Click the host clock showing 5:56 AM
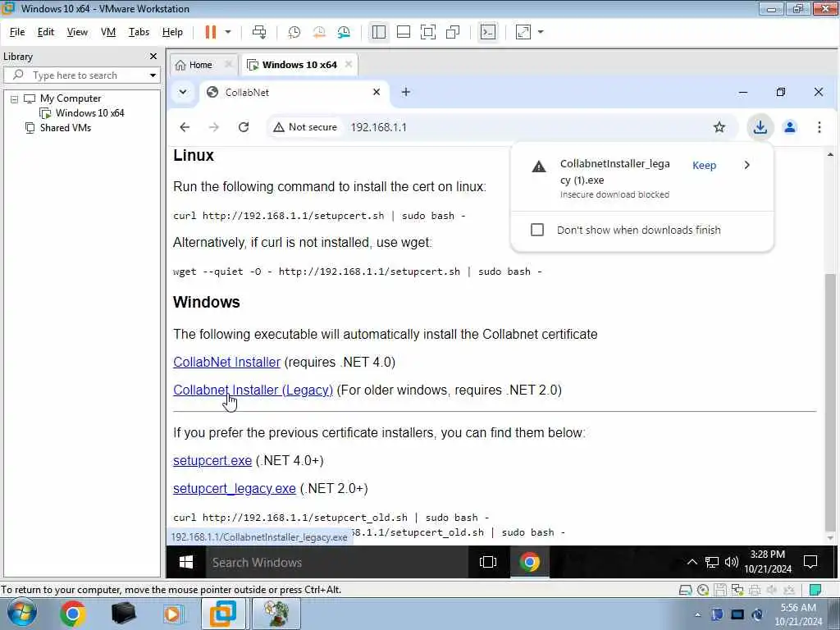Screen dimensions: 840x630 click(798, 614)
